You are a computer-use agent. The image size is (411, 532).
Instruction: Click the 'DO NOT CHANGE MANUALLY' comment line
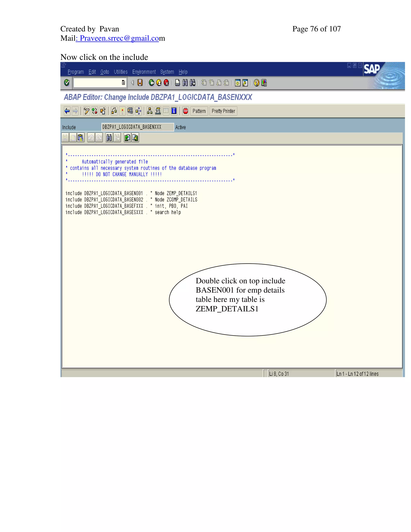(x=122, y=174)
